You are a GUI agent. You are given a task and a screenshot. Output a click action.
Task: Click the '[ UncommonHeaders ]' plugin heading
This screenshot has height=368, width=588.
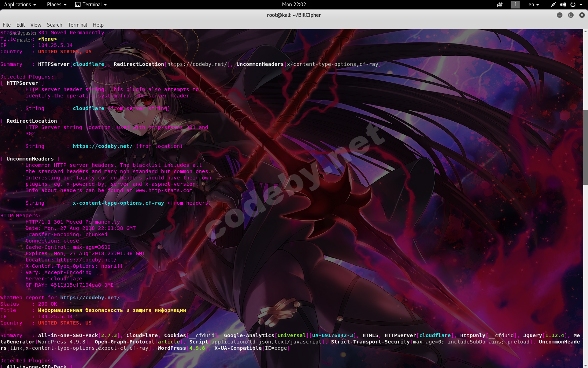30,159
